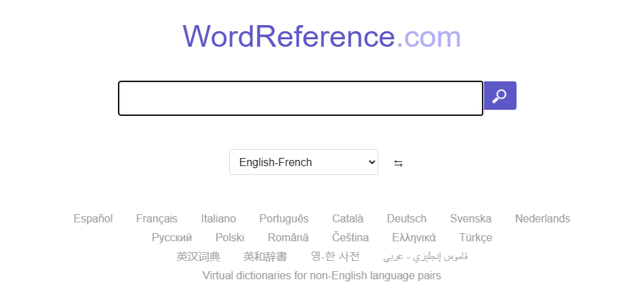This screenshot has width=644, height=303.
Task: Open the 英和辞書 Japanese dictionary link
Action: 265,257
